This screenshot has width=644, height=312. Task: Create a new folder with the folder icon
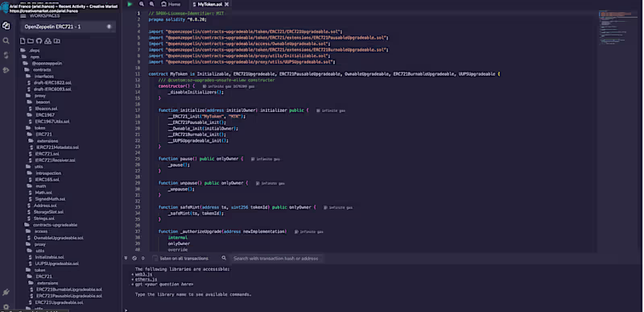[31, 41]
